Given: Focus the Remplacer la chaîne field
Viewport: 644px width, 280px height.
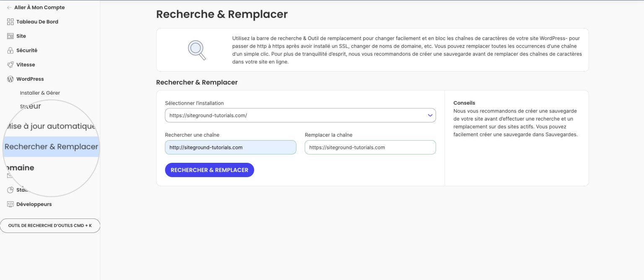Looking at the screenshot, I should [370, 147].
